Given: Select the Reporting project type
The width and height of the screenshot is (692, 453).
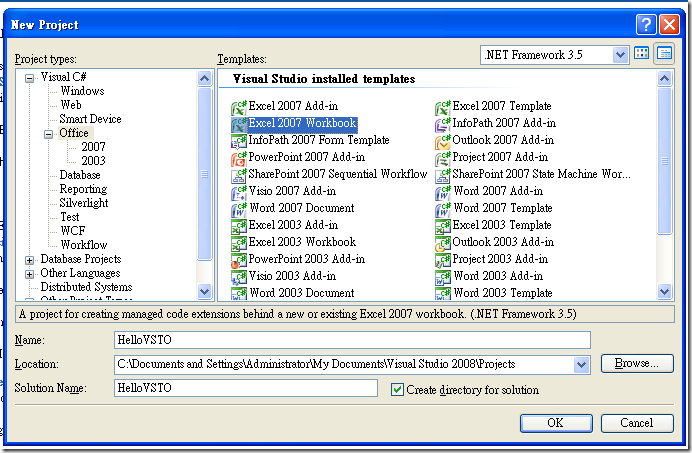Looking at the screenshot, I should pyautogui.click(x=83, y=189).
